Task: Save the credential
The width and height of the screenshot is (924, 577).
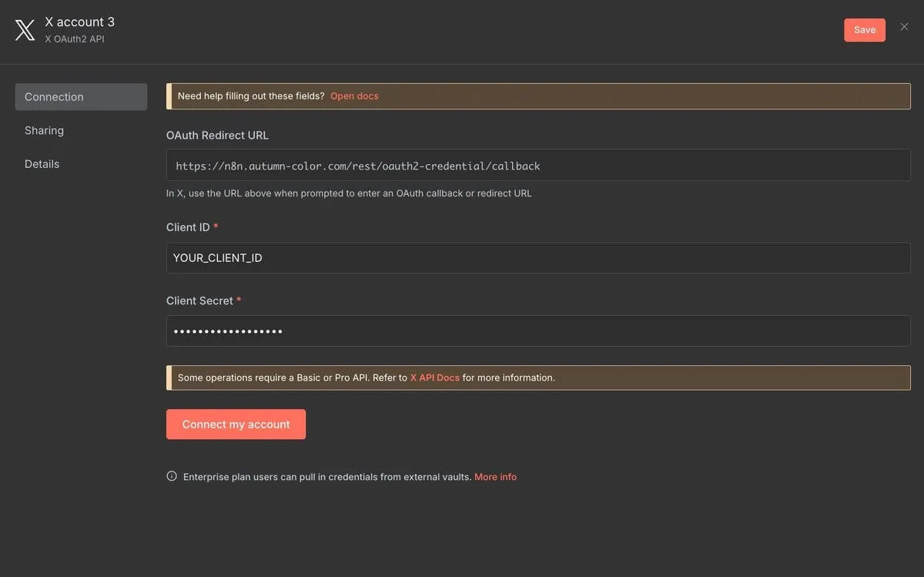Action: coord(864,30)
